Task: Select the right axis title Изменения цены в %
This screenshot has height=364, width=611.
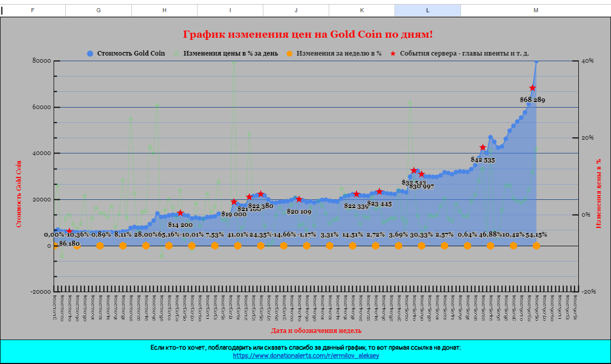Action: (x=599, y=193)
